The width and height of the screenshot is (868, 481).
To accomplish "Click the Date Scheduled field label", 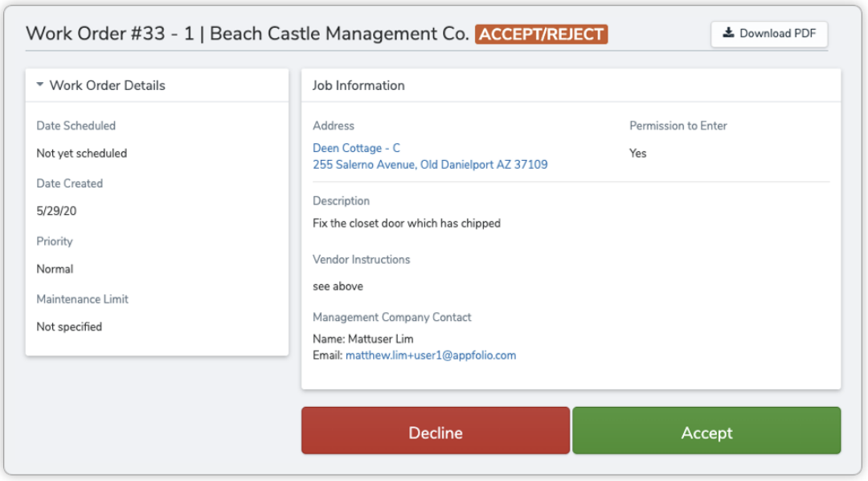I will 76,125.
